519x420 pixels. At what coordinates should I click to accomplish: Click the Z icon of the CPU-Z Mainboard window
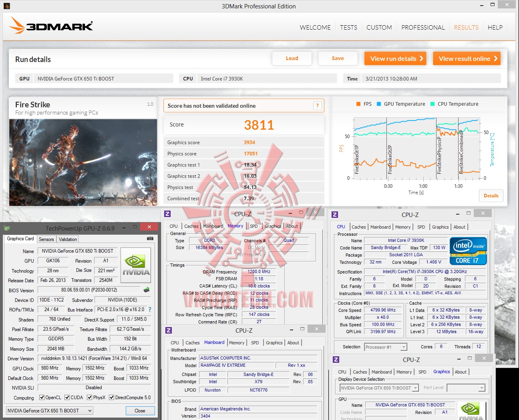coord(169,330)
